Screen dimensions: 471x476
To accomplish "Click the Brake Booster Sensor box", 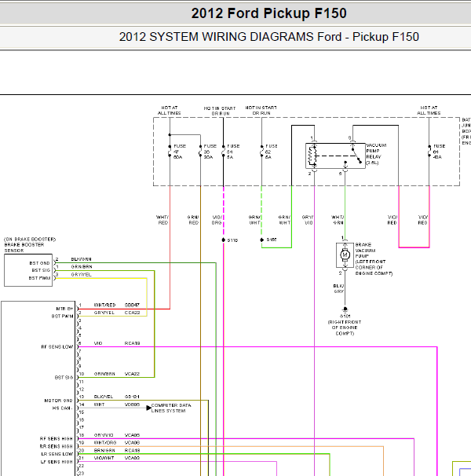I will pyautogui.click(x=28, y=269).
